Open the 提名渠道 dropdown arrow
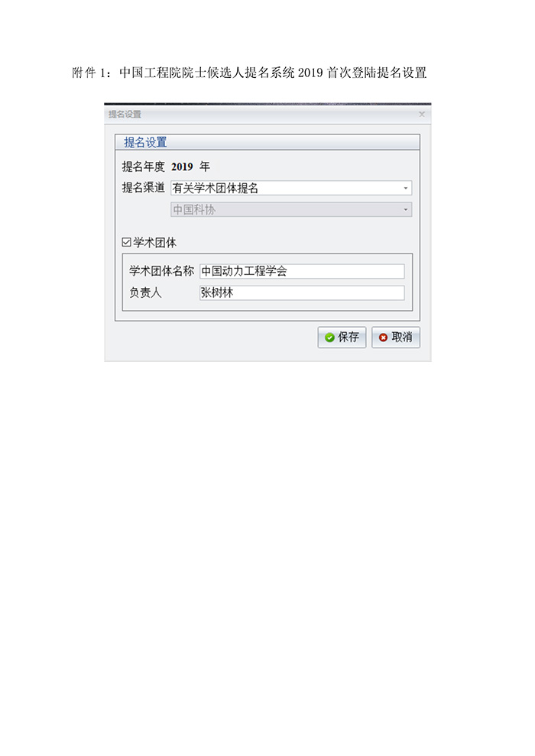Screen dimensions: 535x756 click(x=406, y=188)
